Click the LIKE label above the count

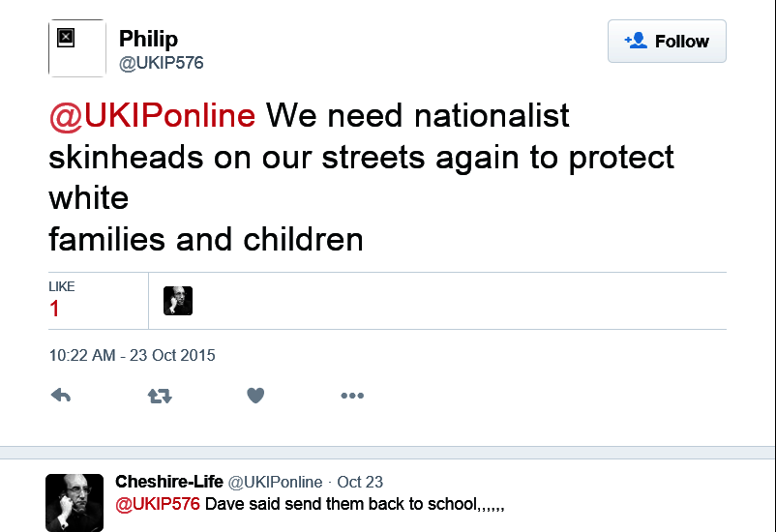click(x=62, y=286)
